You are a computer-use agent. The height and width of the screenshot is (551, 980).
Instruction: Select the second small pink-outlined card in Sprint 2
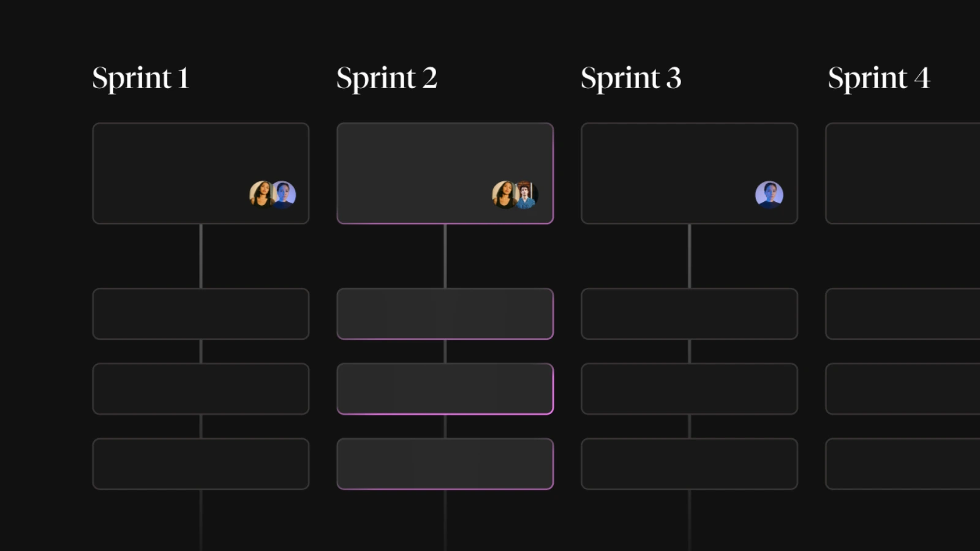click(445, 389)
